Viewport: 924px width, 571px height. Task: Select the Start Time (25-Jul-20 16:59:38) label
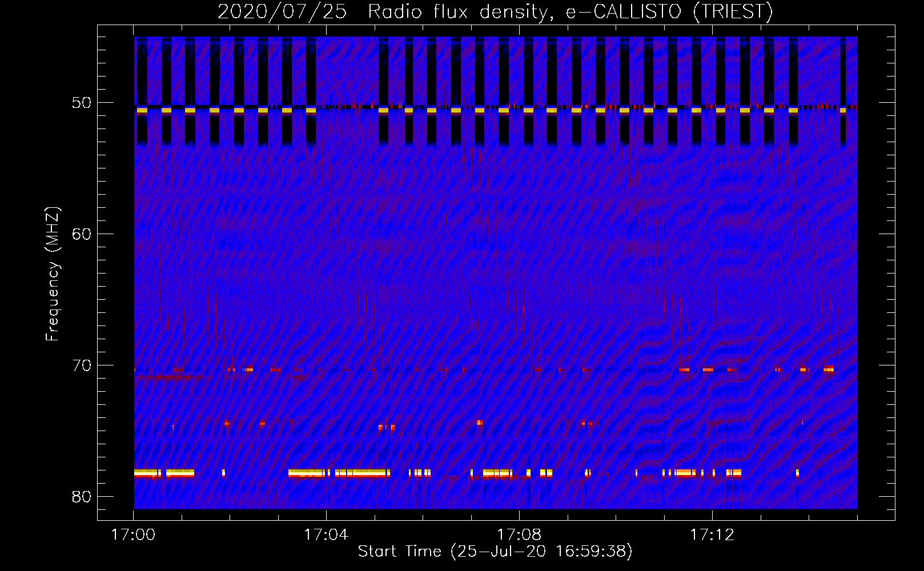click(495, 552)
